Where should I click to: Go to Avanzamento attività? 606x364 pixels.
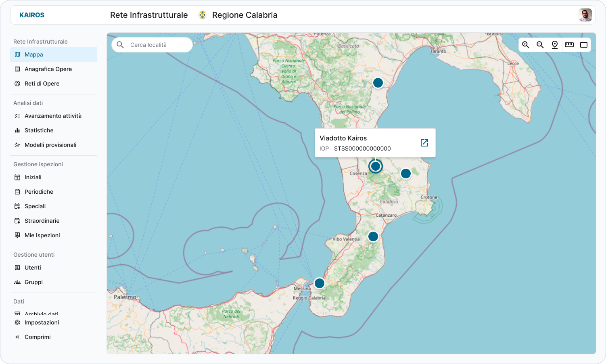[x=54, y=116]
